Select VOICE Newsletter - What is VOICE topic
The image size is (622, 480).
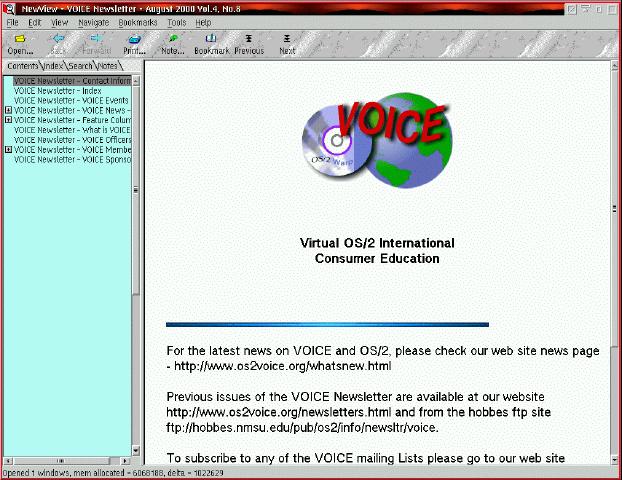[x=72, y=130]
